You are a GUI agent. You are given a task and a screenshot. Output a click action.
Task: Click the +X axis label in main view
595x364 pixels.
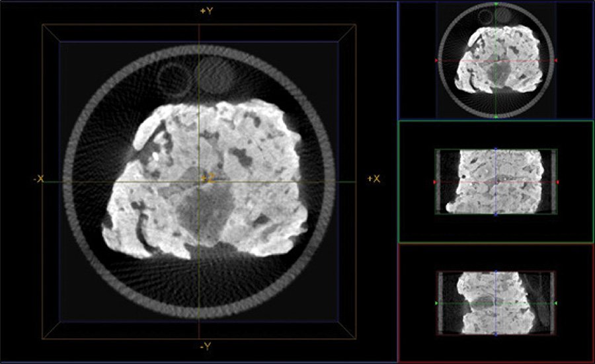pyautogui.click(x=373, y=179)
